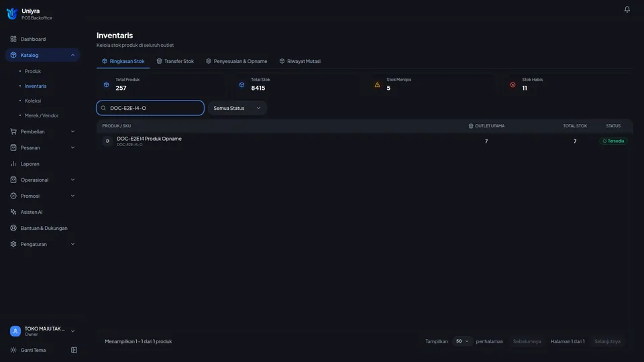Click the Pembelian cart icon
This screenshot has height=362, width=644.
(13, 131)
